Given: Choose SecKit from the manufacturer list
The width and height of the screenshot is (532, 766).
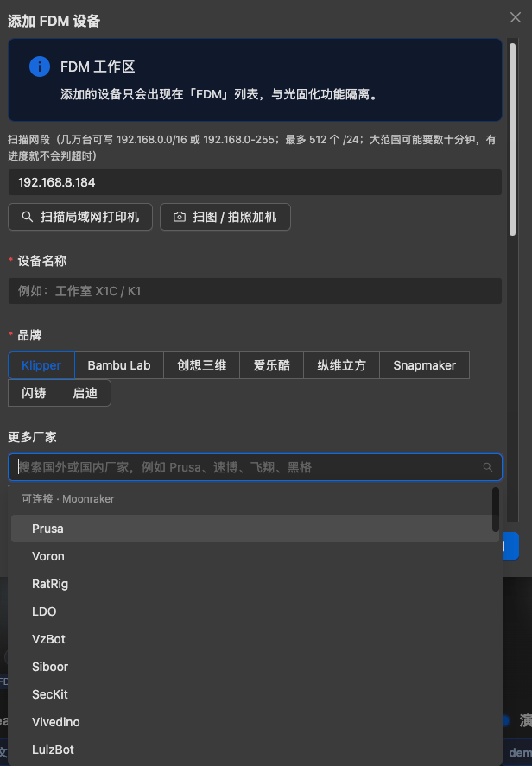Looking at the screenshot, I should [255, 694].
